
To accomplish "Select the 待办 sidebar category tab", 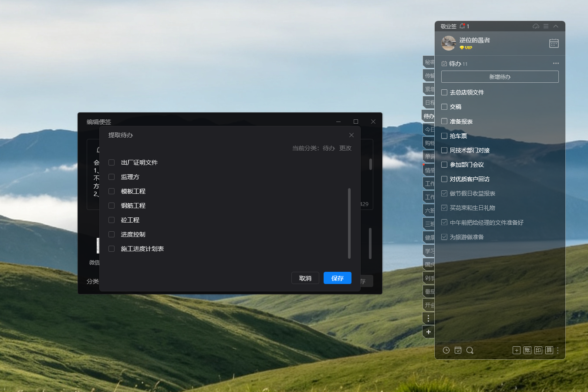I will pos(429,116).
